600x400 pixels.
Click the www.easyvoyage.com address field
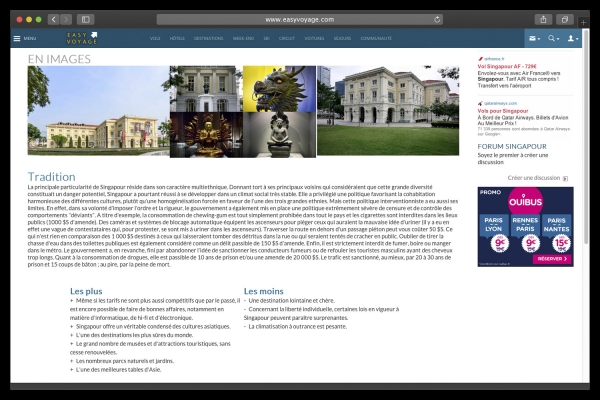pyautogui.click(x=300, y=19)
